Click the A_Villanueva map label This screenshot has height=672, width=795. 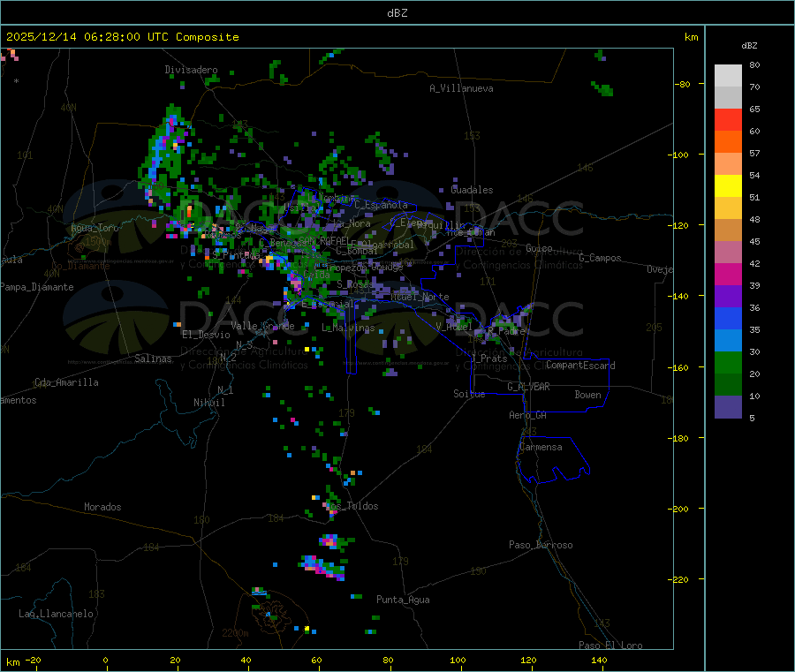point(461,88)
